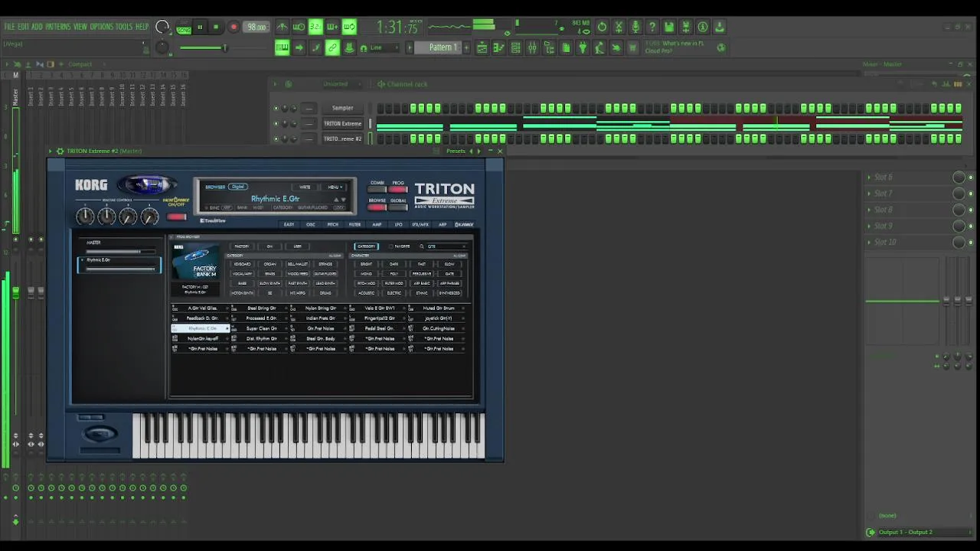
Task: Switch to the OSC tab in TRITON
Action: (x=310, y=224)
